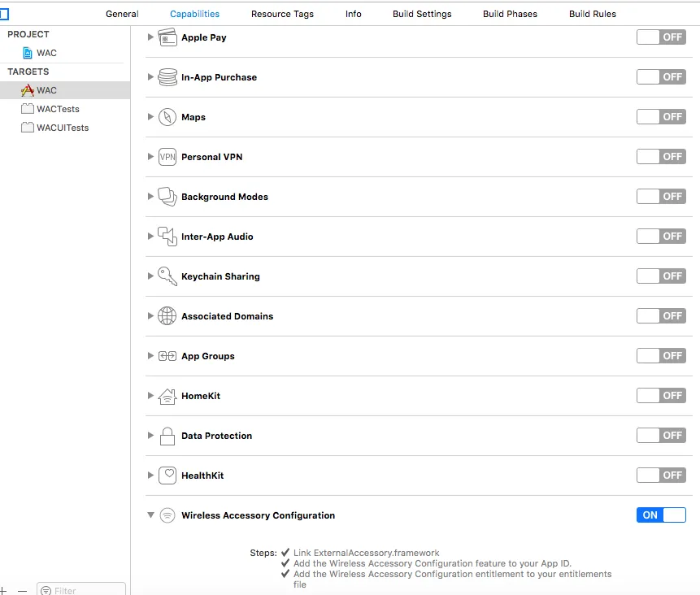
Task: Enable the App Groups switch
Action: (x=661, y=356)
